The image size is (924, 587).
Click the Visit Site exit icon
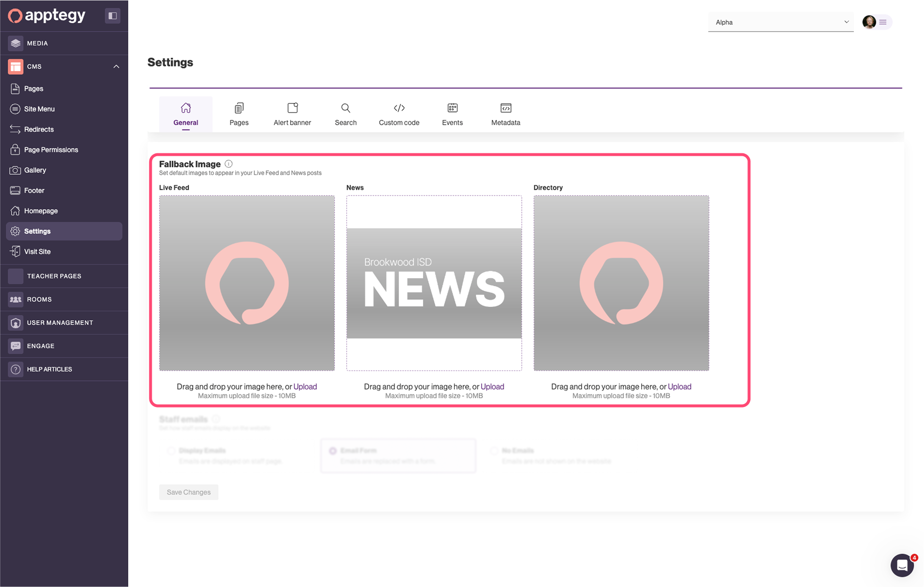coord(15,252)
